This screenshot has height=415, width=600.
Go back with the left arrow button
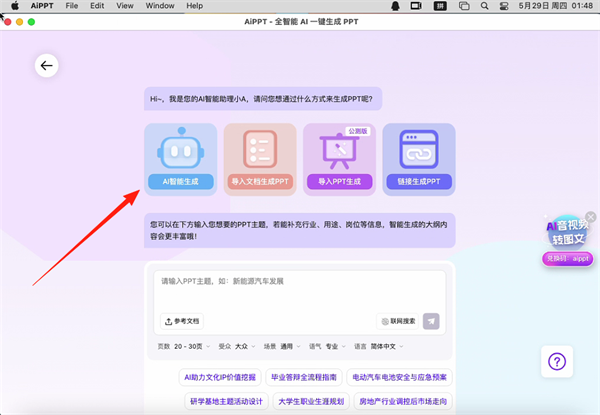click(x=47, y=66)
